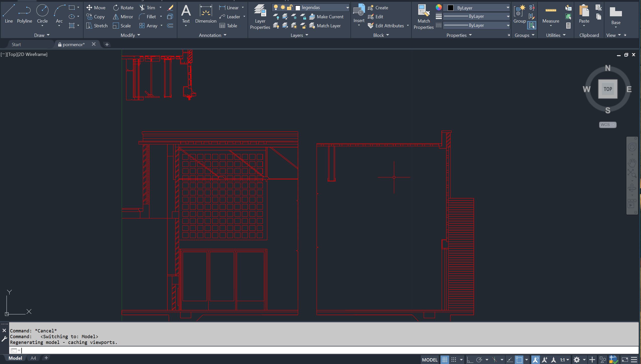Open the top ByLayer line dropdown
Image resolution: width=641 pixels, height=364 pixels.
pos(477,17)
